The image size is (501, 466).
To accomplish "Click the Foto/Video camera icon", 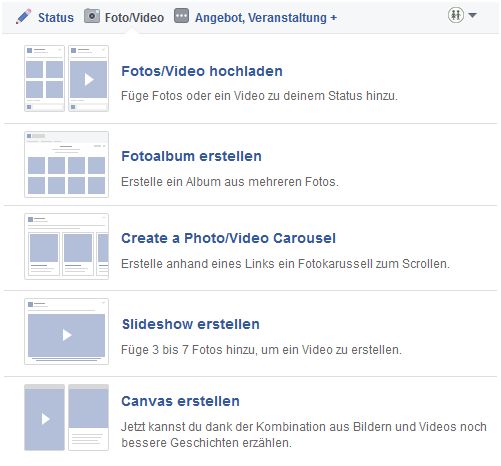I will [92, 16].
